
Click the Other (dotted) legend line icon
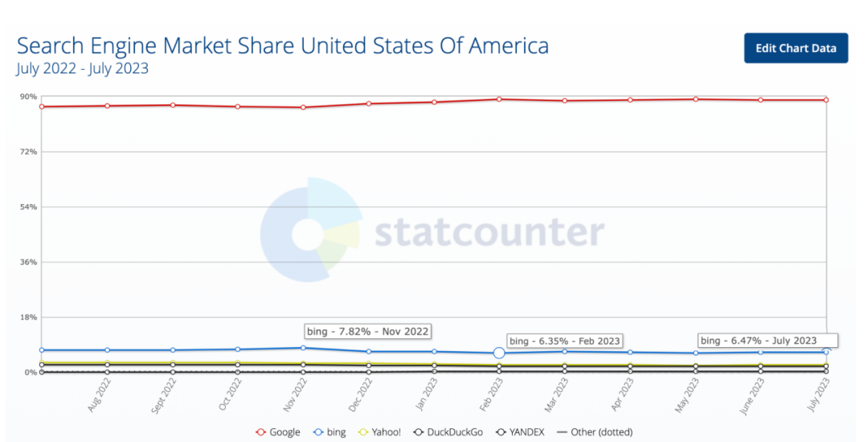tap(562, 432)
